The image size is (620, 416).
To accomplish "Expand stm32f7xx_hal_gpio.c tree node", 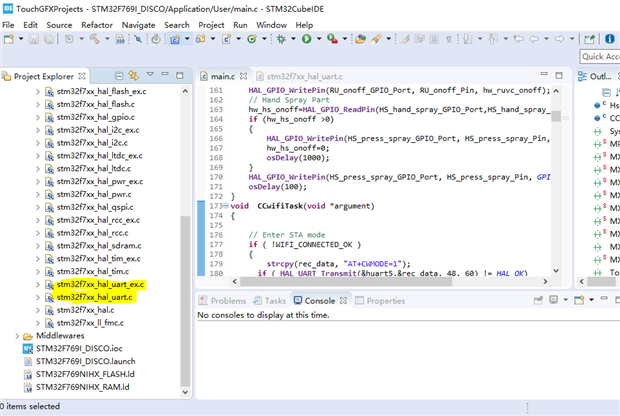I will 38,117.
